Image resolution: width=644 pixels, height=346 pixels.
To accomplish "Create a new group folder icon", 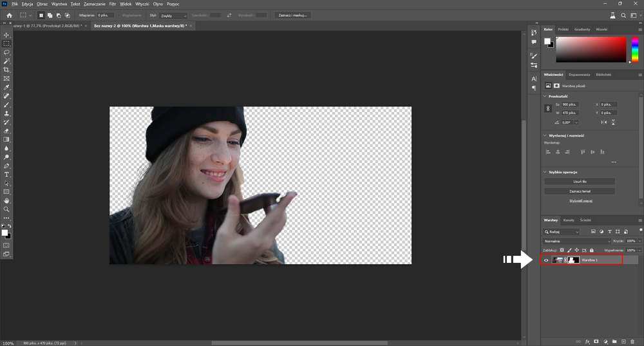I will click(614, 341).
